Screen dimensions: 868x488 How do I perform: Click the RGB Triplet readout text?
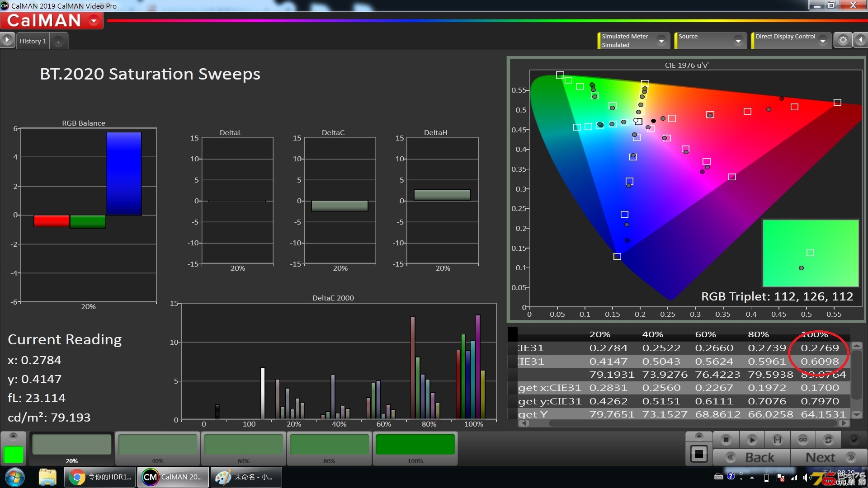click(x=777, y=296)
